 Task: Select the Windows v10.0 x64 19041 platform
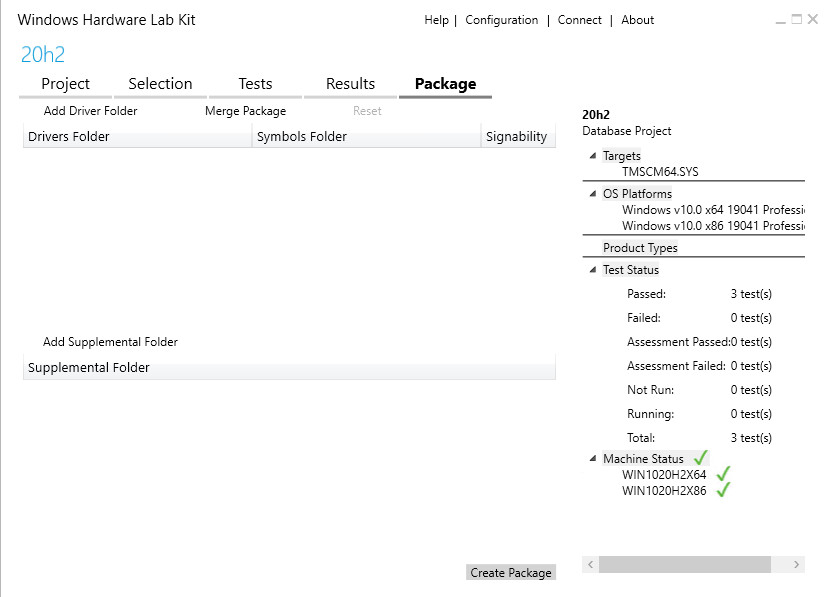click(x=713, y=210)
